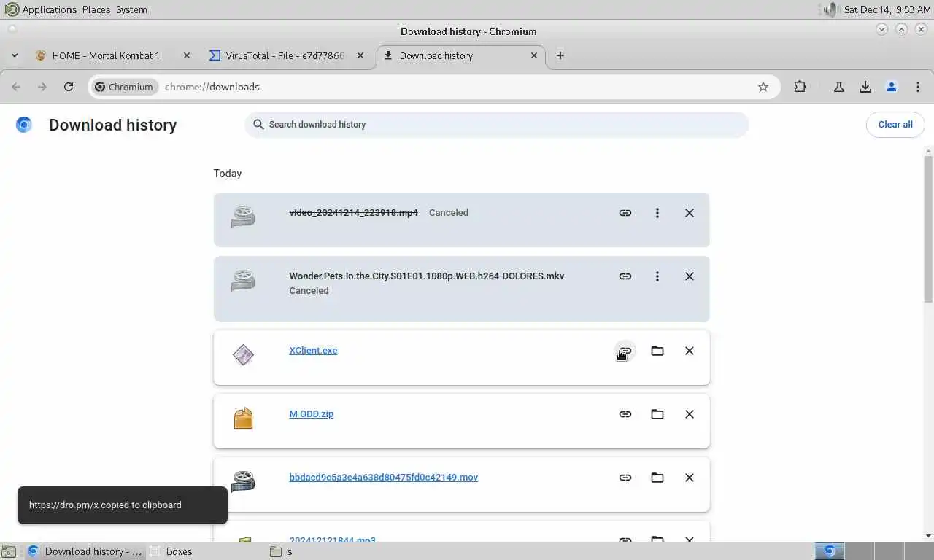
Task: Click the video_20241214_223918.mp4 film file icon
Action: point(243,217)
